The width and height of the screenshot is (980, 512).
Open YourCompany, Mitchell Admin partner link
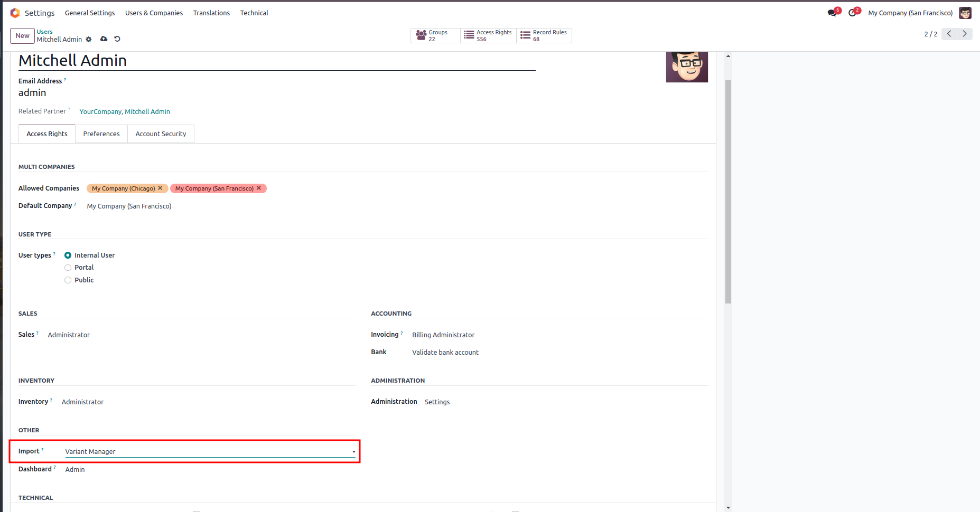(125, 111)
